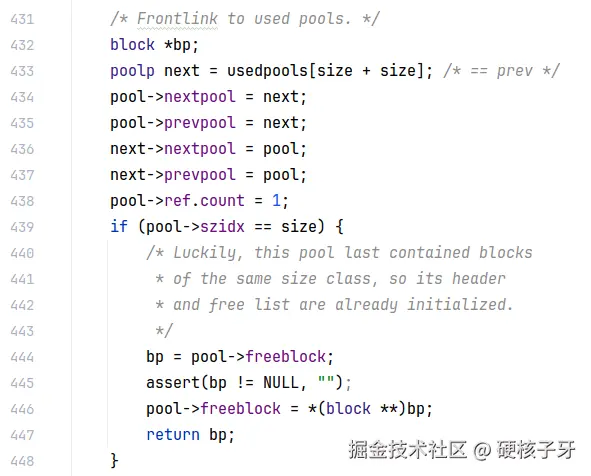Click 'freeblock' field on line 444
Image resolution: width=591 pixels, height=476 pixels.
point(286,357)
